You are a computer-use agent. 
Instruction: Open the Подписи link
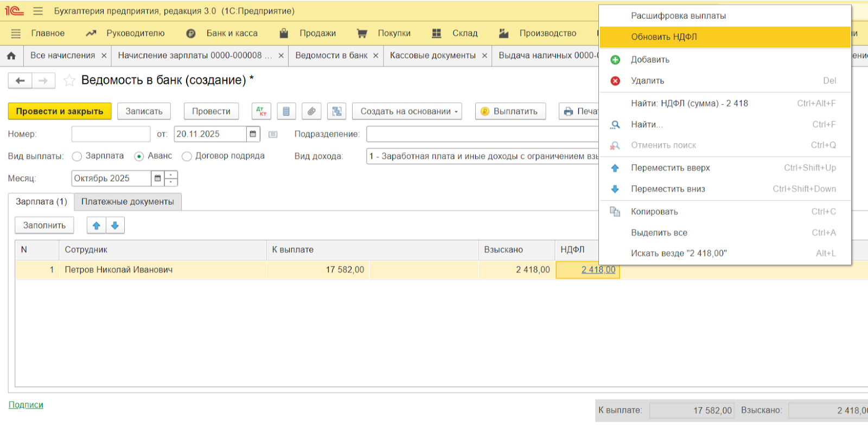coord(25,405)
